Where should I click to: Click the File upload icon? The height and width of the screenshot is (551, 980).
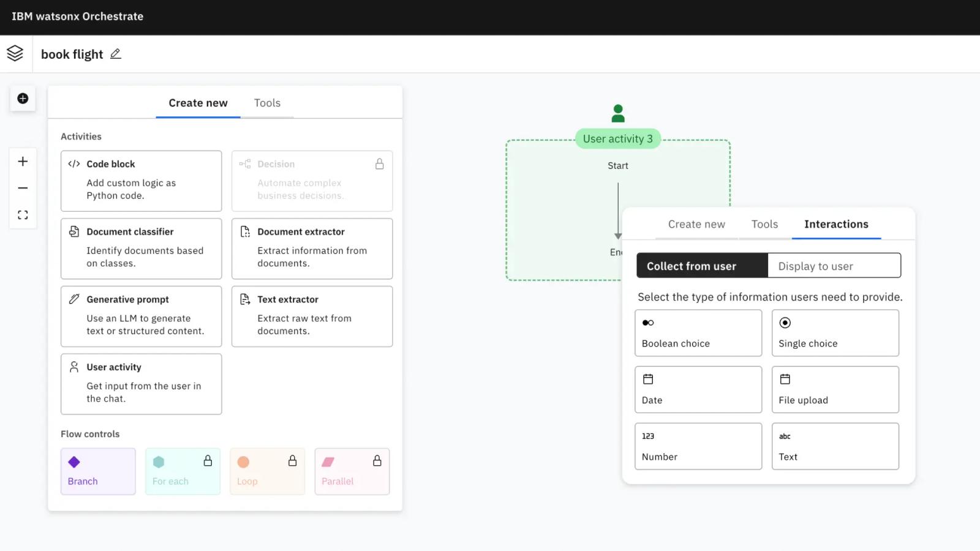[785, 379]
